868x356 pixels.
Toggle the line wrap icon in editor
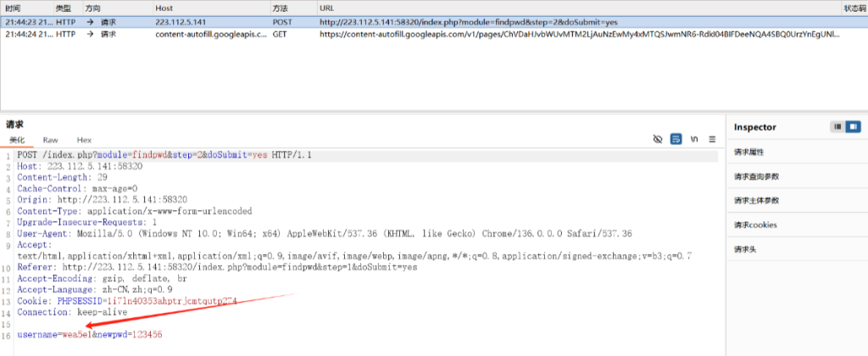(x=676, y=139)
